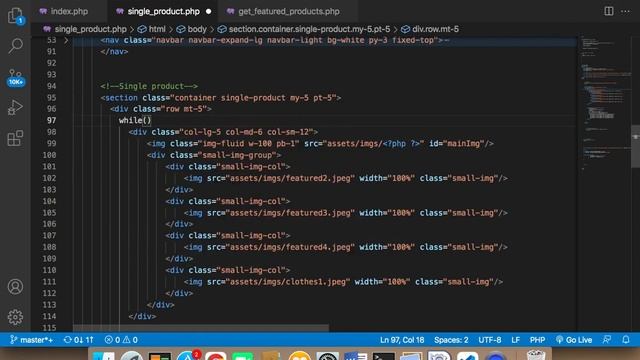Viewport: 640px width, 360px height.
Task: Open the Manage settings gear
Action: click(x=15, y=317)
